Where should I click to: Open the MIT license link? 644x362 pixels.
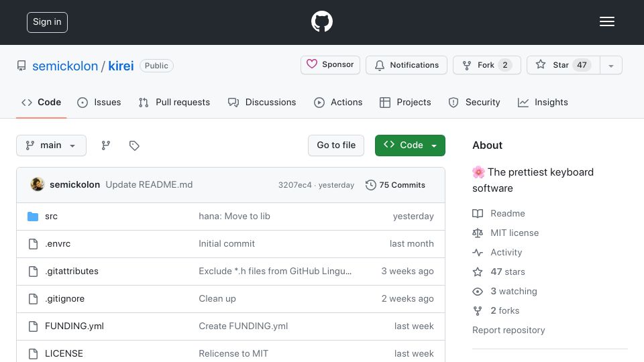(x=506, y=233)
